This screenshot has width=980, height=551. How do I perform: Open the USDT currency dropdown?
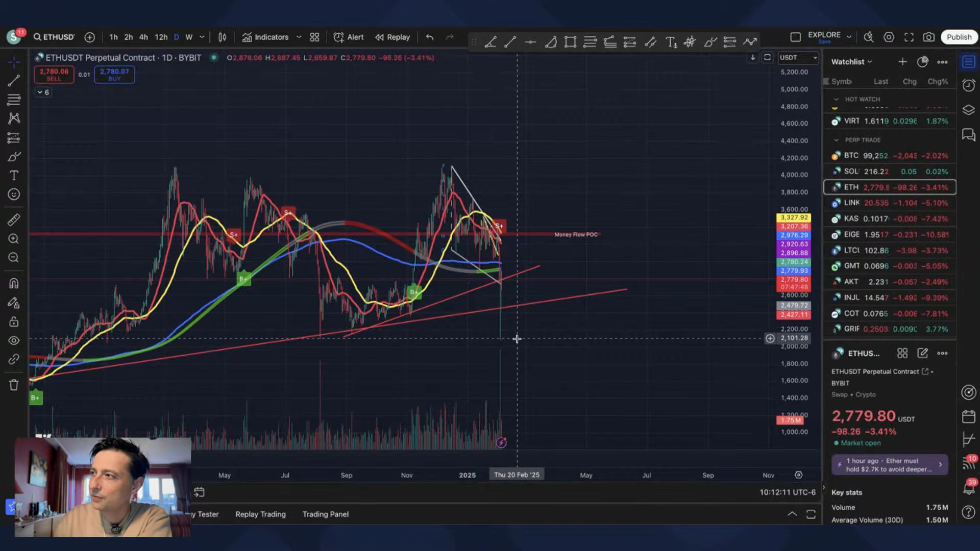pos(798,57)
